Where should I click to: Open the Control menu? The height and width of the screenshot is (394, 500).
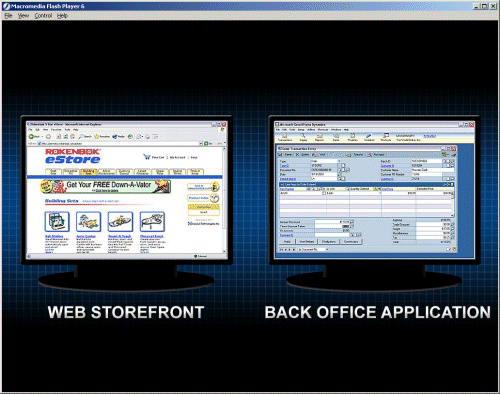pos(43,16)
